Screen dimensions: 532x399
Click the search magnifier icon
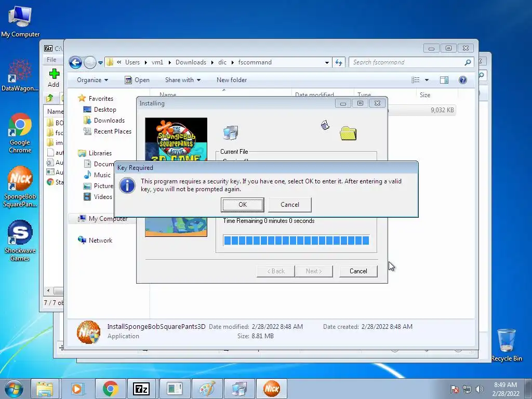(x=468, y=62)
